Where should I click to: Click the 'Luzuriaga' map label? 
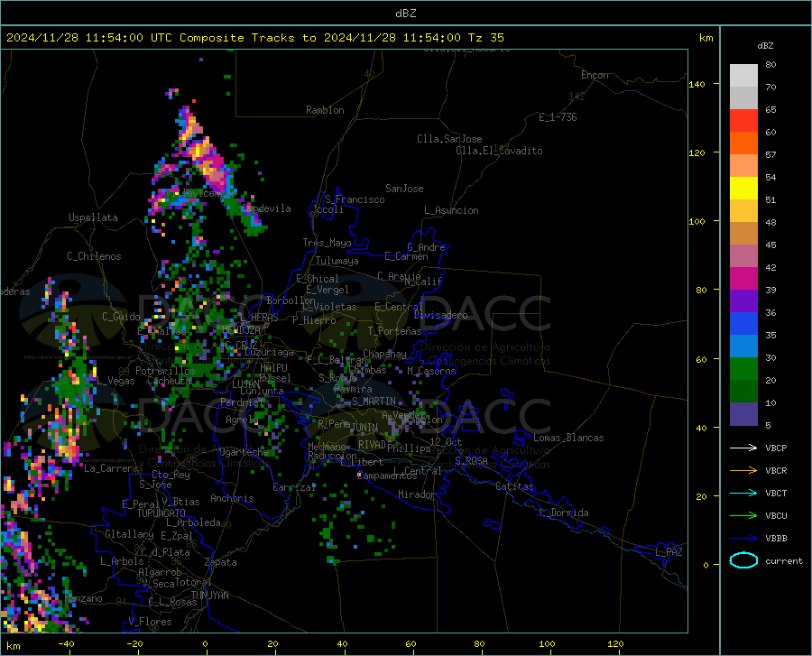269,352
